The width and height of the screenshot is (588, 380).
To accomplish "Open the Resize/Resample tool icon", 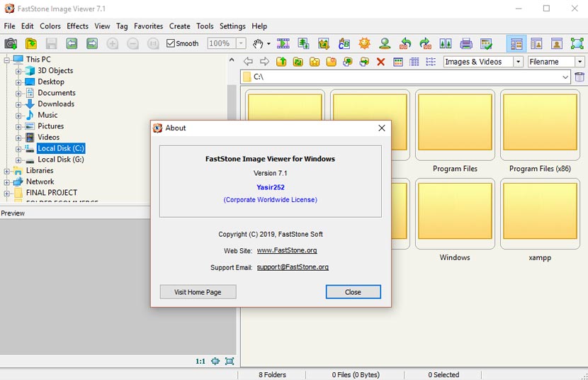I will (x=303, y=43).
